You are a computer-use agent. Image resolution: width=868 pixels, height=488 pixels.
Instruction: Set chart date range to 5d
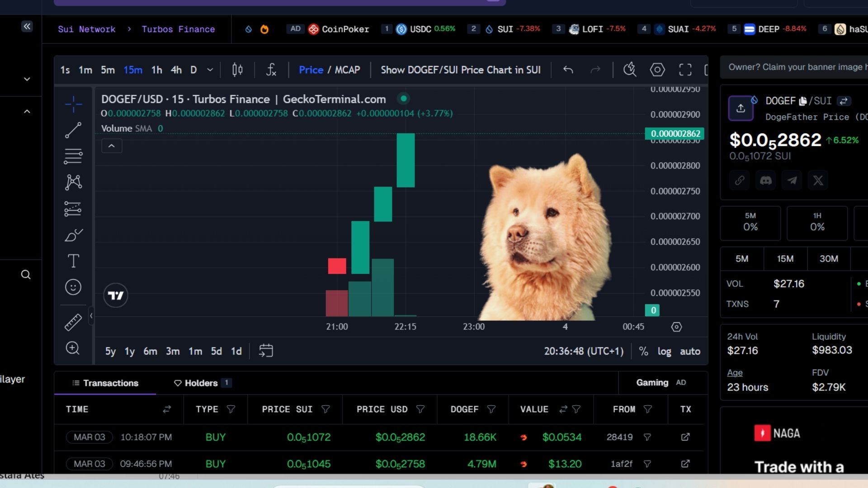[x=216, y=351]
